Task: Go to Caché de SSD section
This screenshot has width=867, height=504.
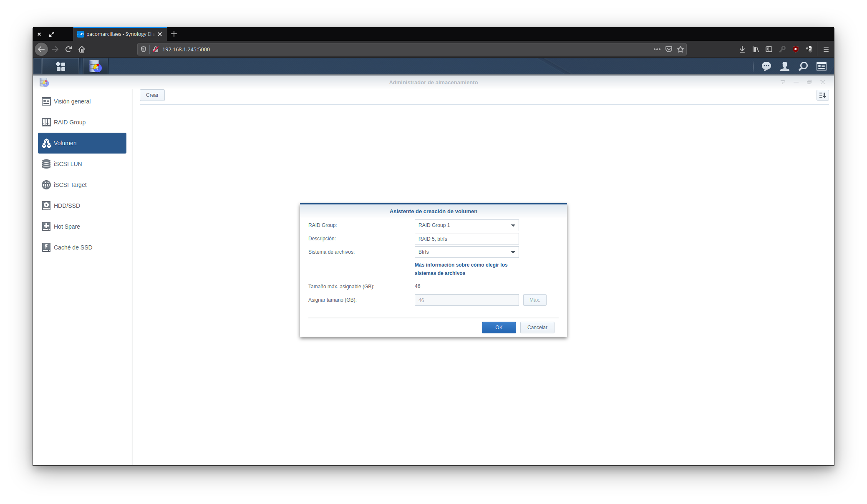Action: (73, 247)
